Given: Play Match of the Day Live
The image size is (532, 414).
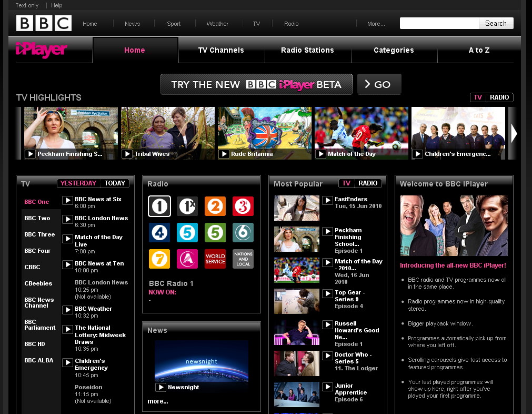Looking at the screenshot, I should coord(67,239).
